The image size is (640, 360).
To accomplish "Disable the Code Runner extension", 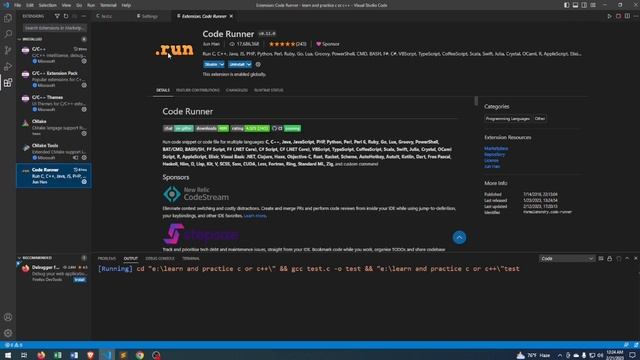I will click(211, 64).
